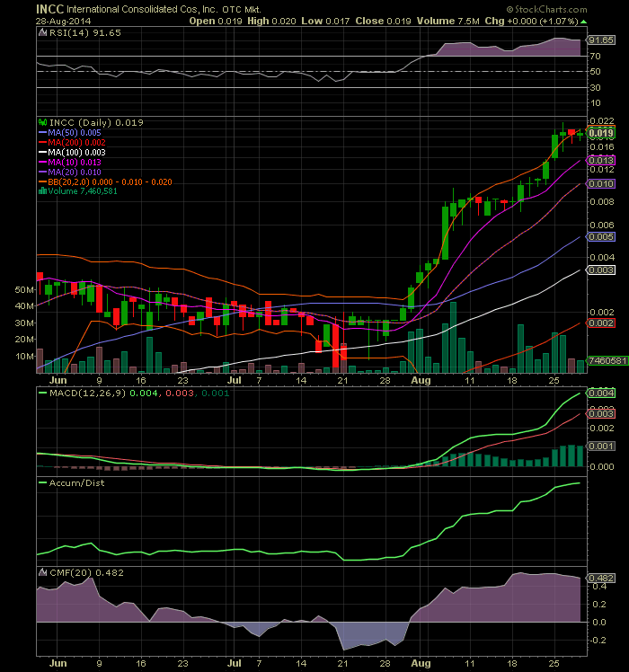
Task: Click the MA(100) 0.003 legend text
Action: pos(76,152)
